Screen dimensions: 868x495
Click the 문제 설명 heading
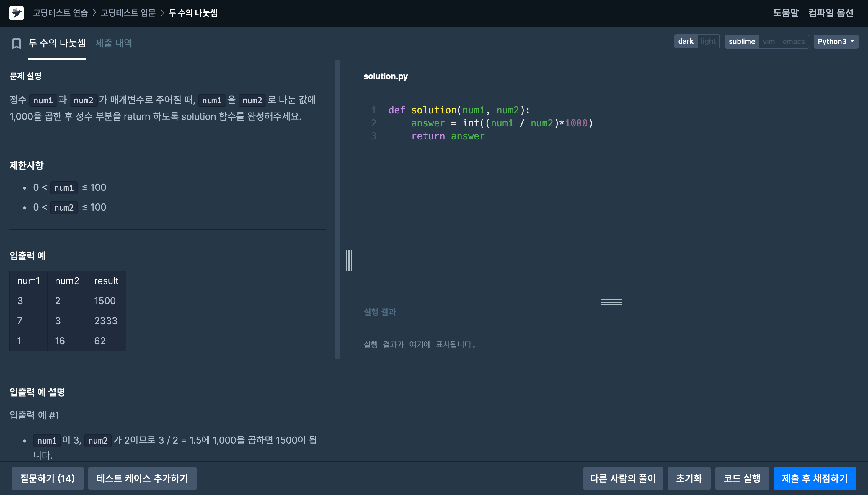click(x=25, y=76)
